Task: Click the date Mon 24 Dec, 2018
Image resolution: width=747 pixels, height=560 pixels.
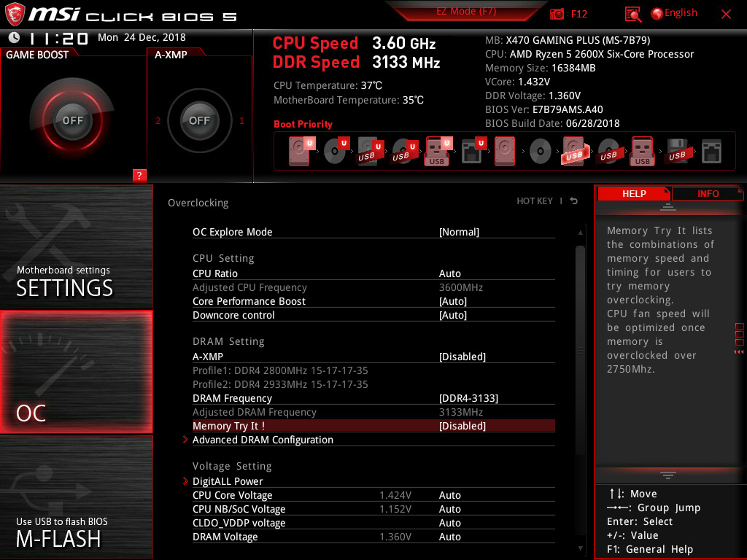Action: (x=142, y=37)
